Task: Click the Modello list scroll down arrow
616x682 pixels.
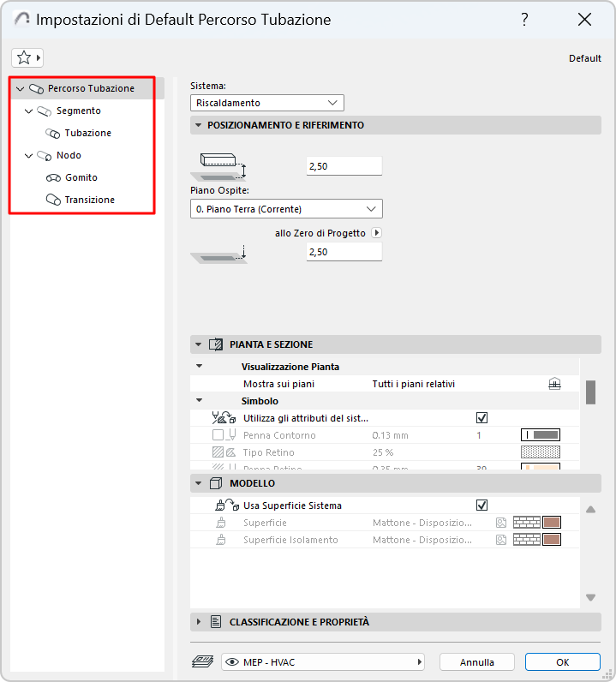Action: [x=590, y=597]
